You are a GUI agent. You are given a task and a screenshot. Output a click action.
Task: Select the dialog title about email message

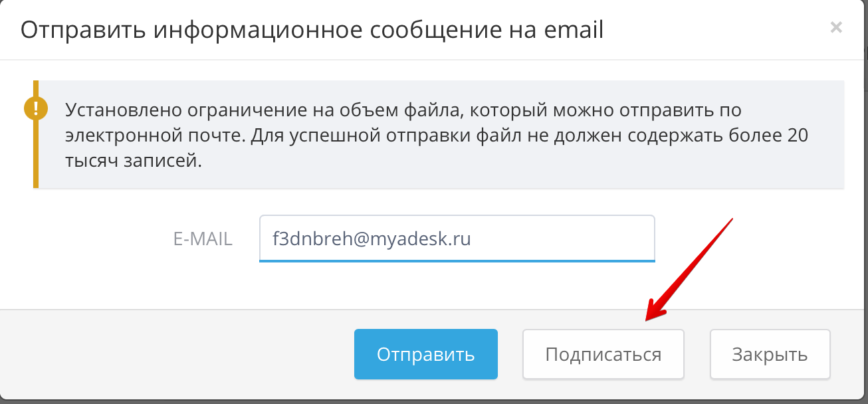312,30
